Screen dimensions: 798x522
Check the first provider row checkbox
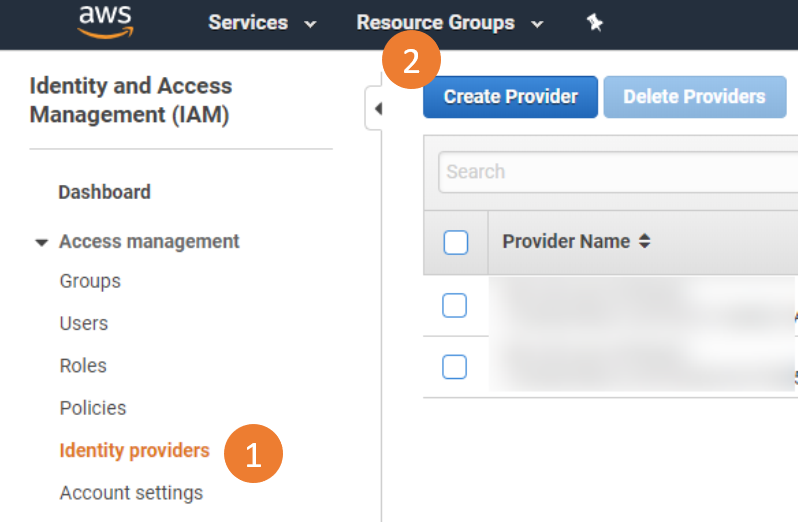(454, 305)
